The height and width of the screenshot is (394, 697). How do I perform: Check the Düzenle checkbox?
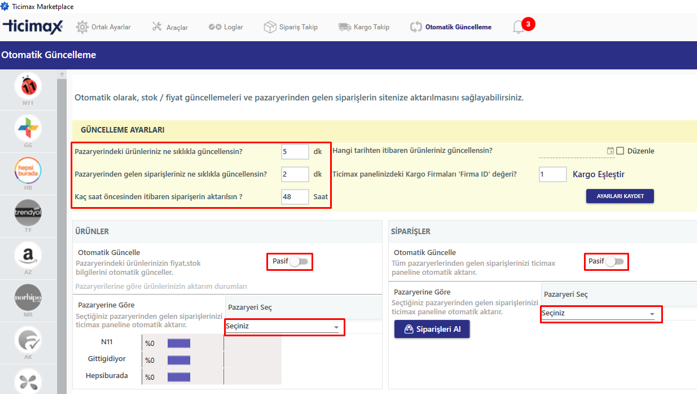620,151
